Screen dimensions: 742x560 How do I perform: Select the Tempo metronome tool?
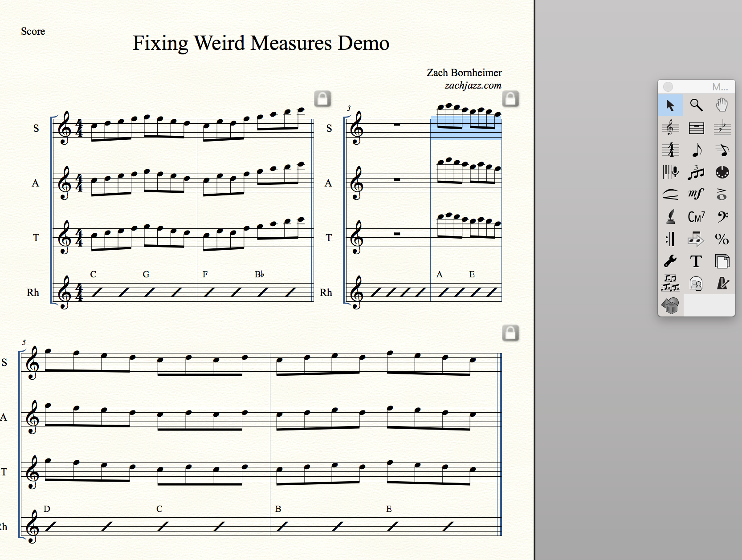[x=722, y=284]
